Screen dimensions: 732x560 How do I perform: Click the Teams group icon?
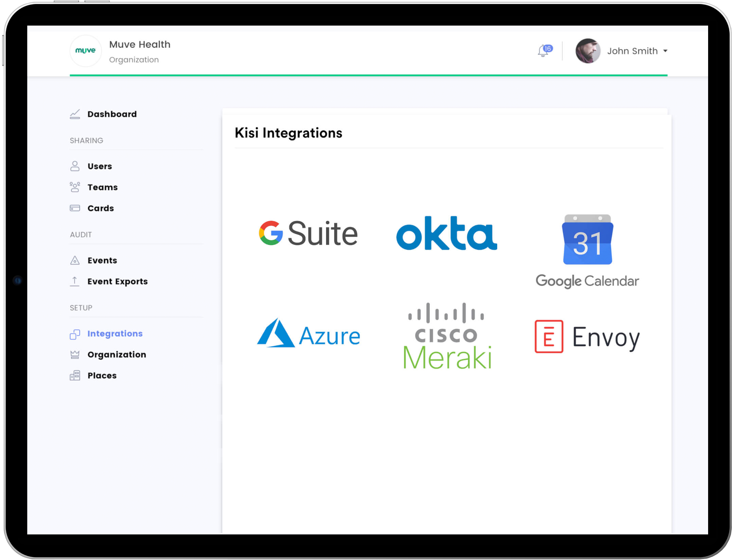(75, 187)
